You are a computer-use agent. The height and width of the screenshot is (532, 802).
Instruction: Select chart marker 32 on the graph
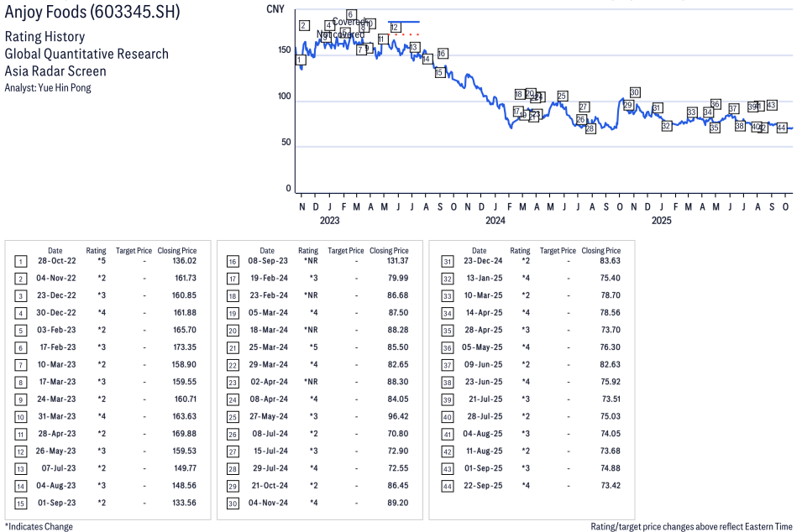coord(666,126)
